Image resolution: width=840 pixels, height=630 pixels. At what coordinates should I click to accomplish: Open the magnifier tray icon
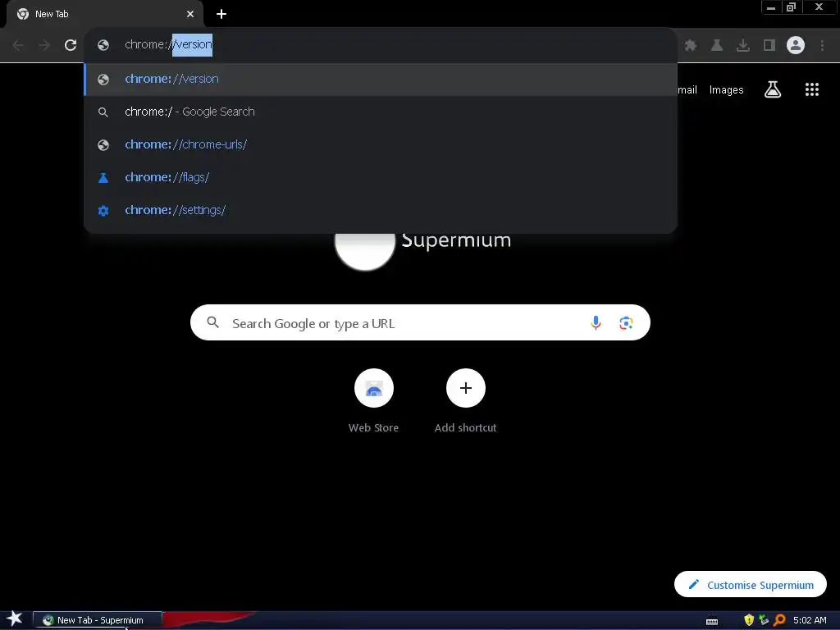click(x=779, y=620)
